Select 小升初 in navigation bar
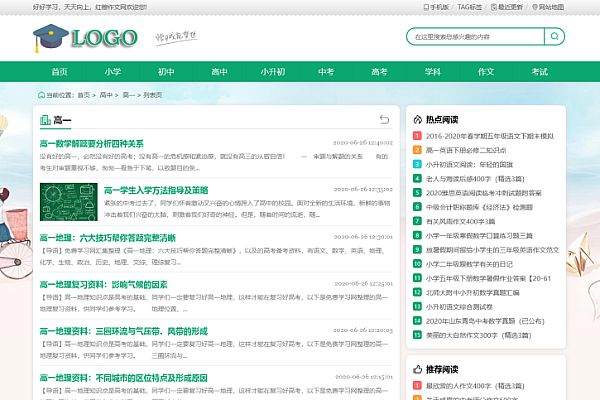The height and width of the screenshot is (400, 600). point(272,72)
